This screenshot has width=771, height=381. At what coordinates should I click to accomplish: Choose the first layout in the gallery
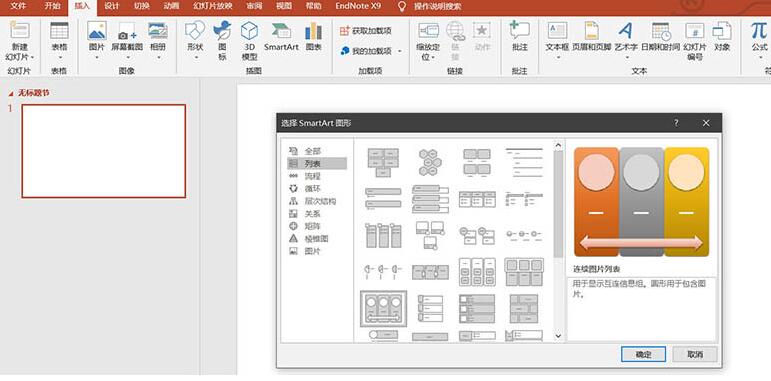click(x=383, y=162)
